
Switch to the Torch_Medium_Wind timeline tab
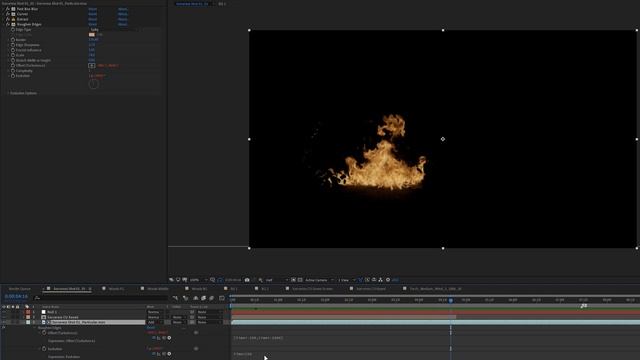click(436, 289)
